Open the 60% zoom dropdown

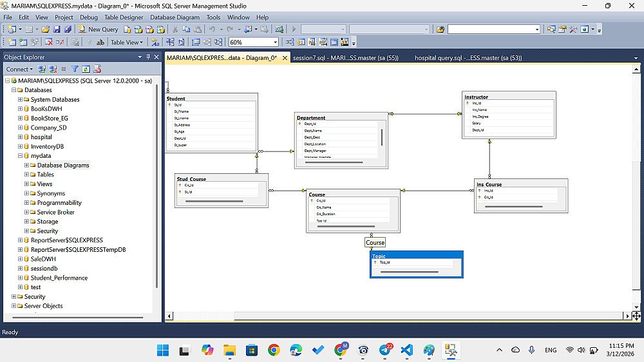click(275, 43)
